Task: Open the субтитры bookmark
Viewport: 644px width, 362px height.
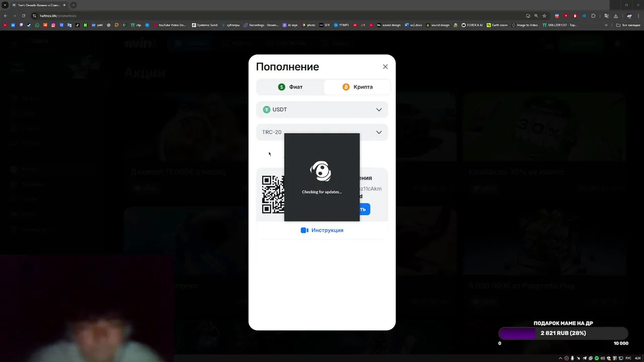Action: pos(230,25)
